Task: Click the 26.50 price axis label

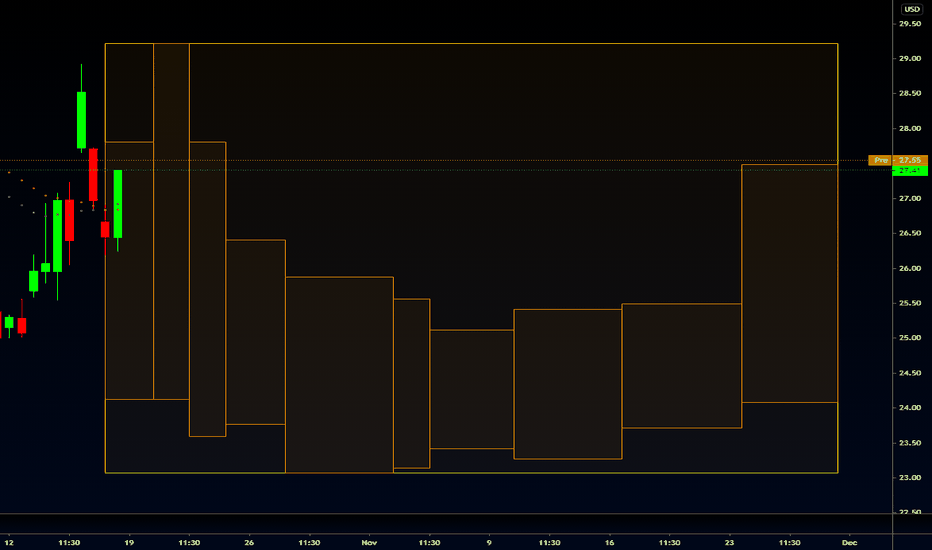Action: coord(909,233)
